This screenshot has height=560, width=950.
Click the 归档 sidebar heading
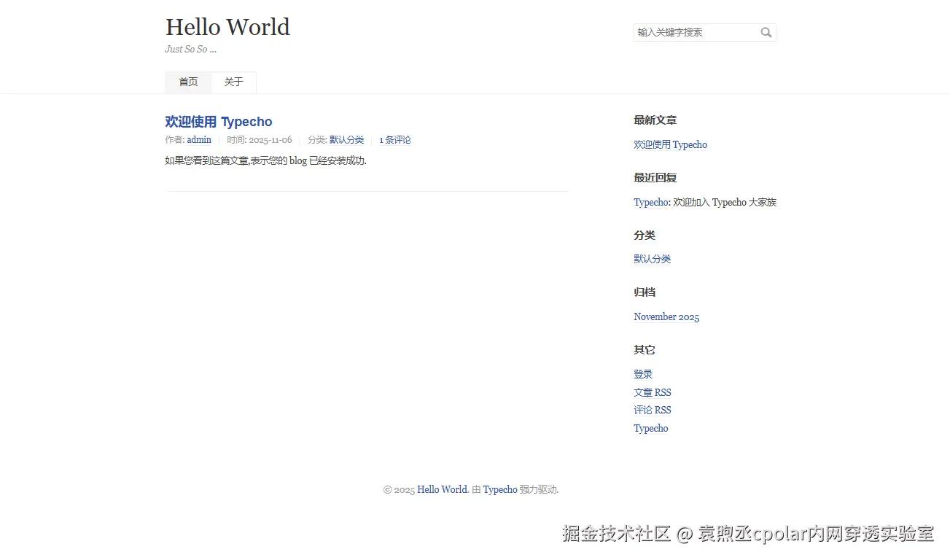click(645, 292)
